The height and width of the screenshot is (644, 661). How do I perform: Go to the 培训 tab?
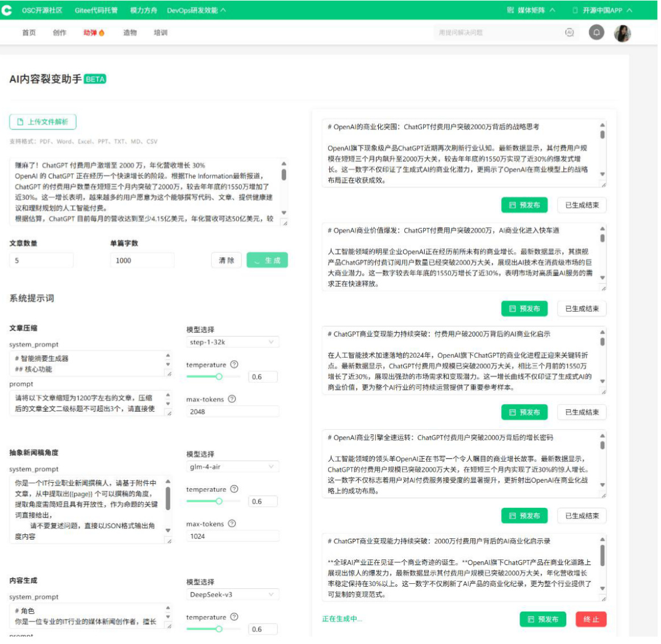point(161,33)
